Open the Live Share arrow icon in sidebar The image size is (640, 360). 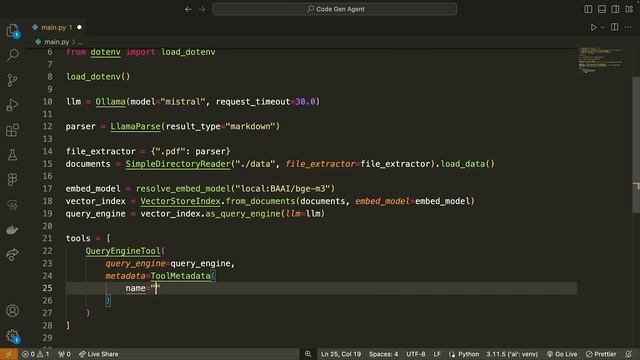click(x=12, y=255)
